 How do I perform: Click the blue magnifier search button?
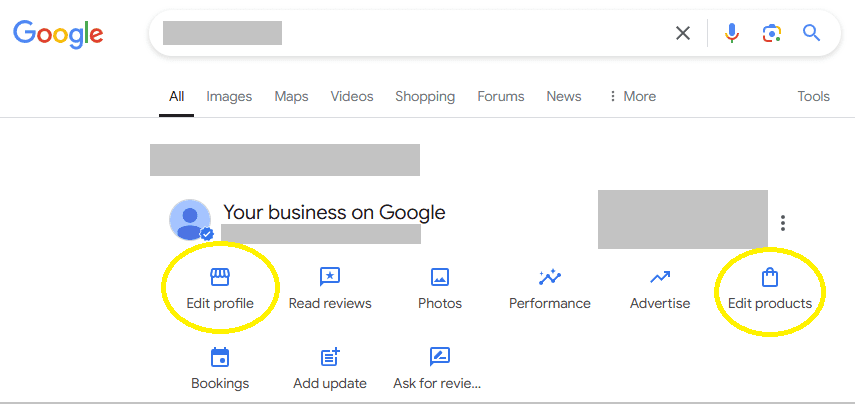coord(811,34)
